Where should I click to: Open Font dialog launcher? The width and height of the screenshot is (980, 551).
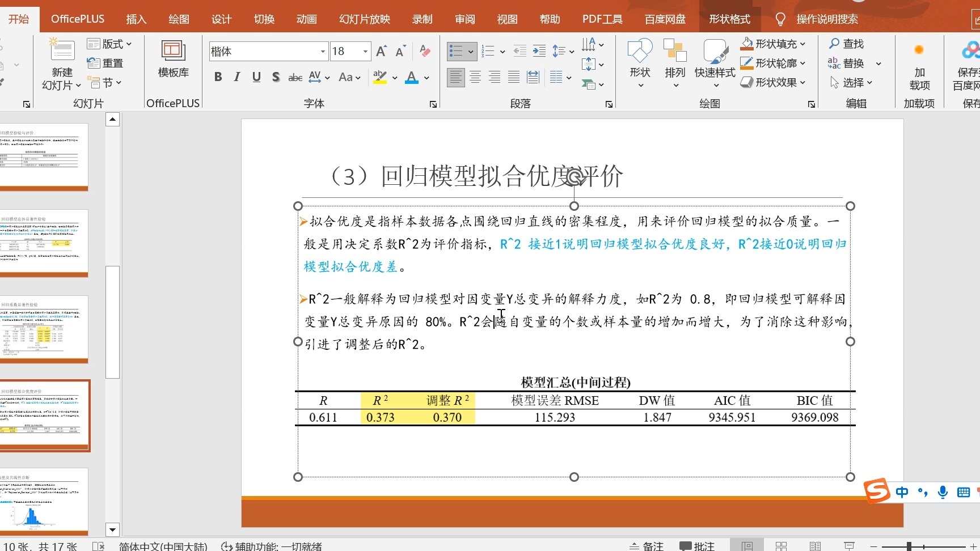point(433,104)
